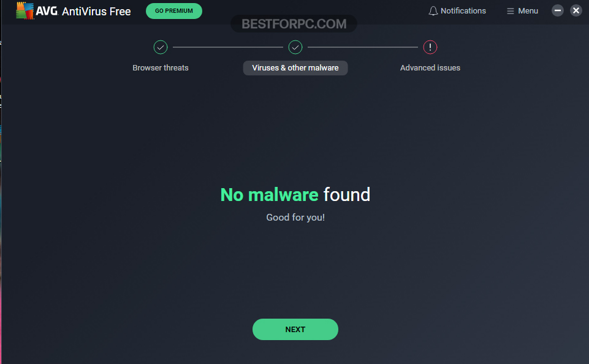The width and height of the screenshot is (589, 364).
Task: Click the AVG logo icon
Action: (x=25, y=10)
